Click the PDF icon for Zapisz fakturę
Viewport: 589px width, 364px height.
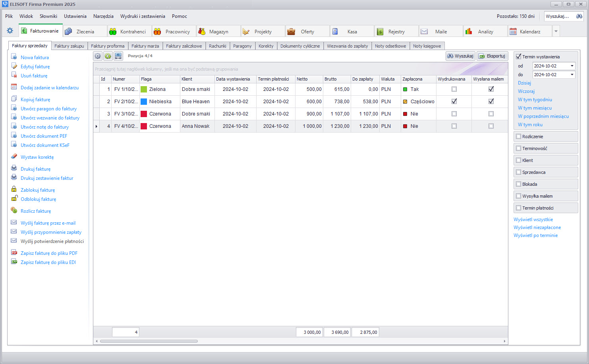pyautogui.click(x=14, y=253)
